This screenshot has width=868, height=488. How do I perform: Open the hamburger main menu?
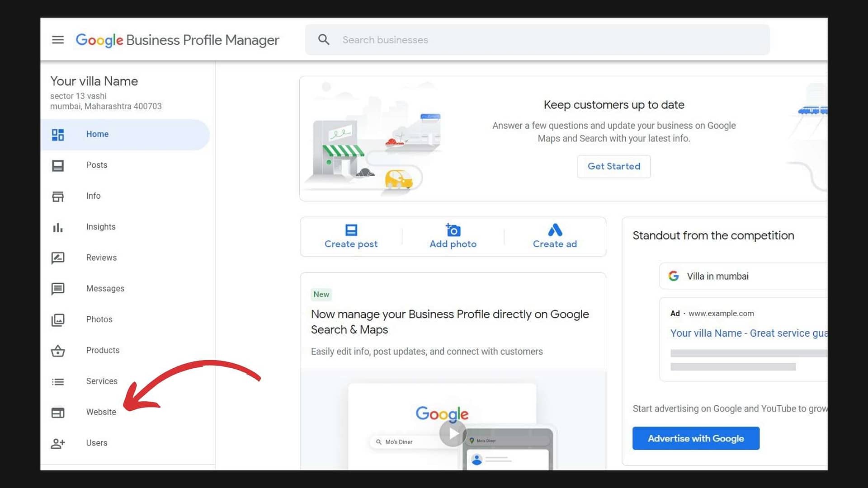click(x=58, y=40)
